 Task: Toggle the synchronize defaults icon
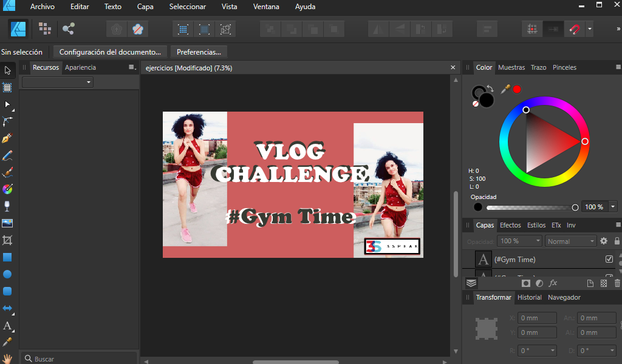138,29
